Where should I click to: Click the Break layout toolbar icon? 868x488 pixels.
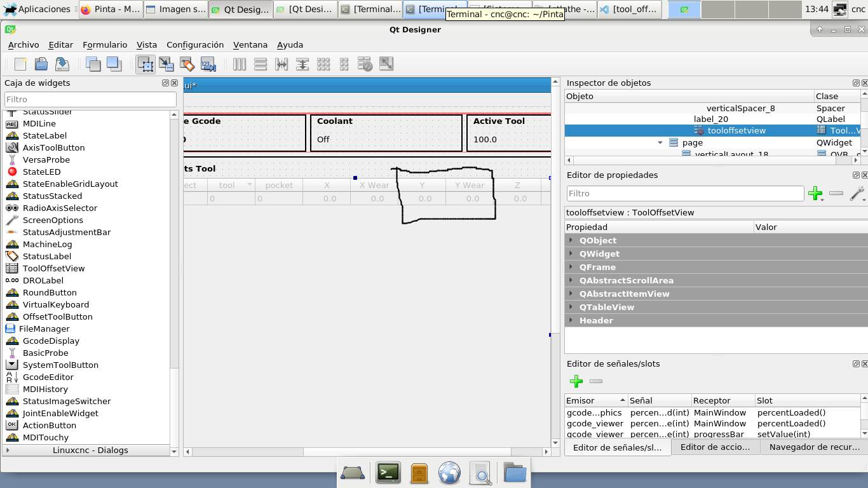(365, 64)
